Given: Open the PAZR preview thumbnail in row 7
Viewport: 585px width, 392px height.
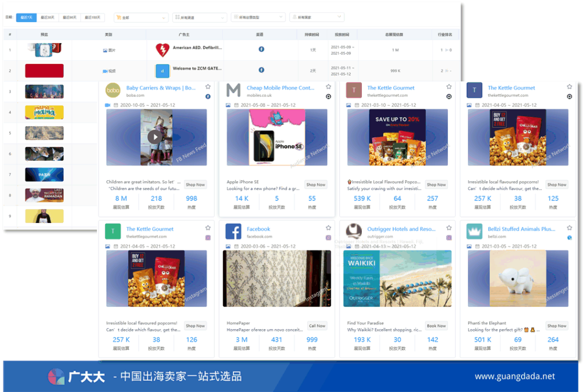Looking at the screenshot, I should (x=44, y=174).
